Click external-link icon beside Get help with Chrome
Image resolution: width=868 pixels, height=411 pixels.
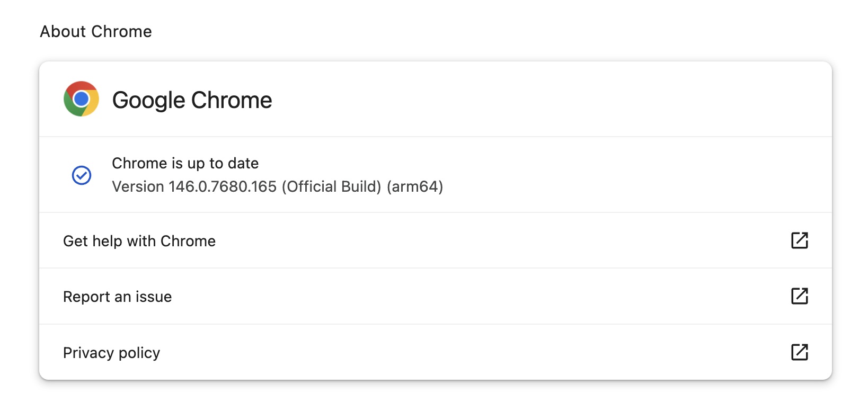tap(799, 240)
